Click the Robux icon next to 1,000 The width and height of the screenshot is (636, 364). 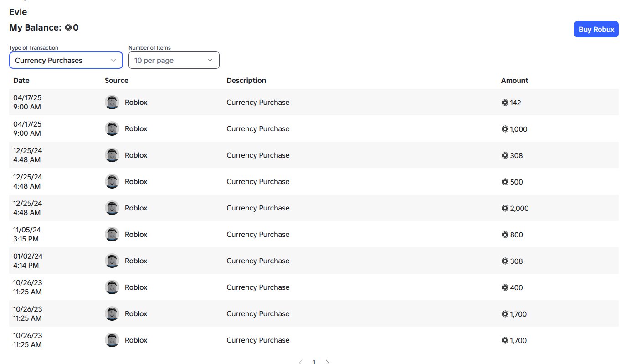[505, 129]
